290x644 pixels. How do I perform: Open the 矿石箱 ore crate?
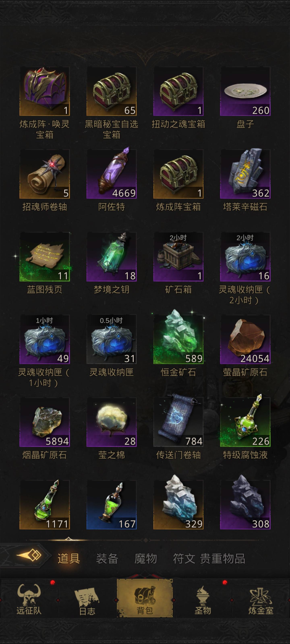point(178,257)
